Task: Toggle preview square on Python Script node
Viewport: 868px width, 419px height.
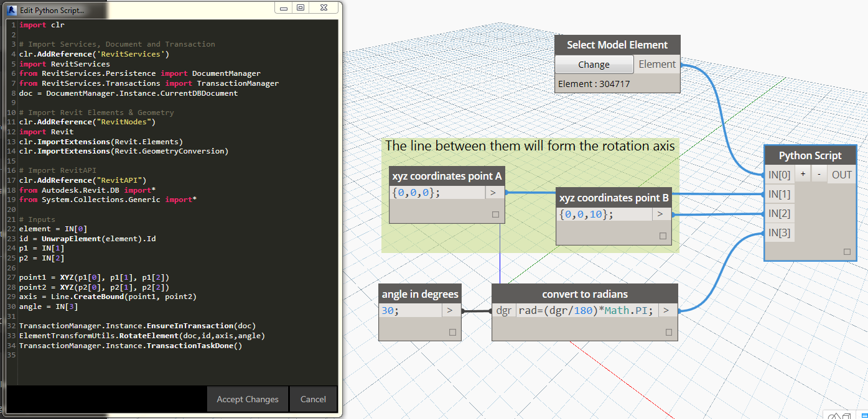Action: click(x=847, y=252)
